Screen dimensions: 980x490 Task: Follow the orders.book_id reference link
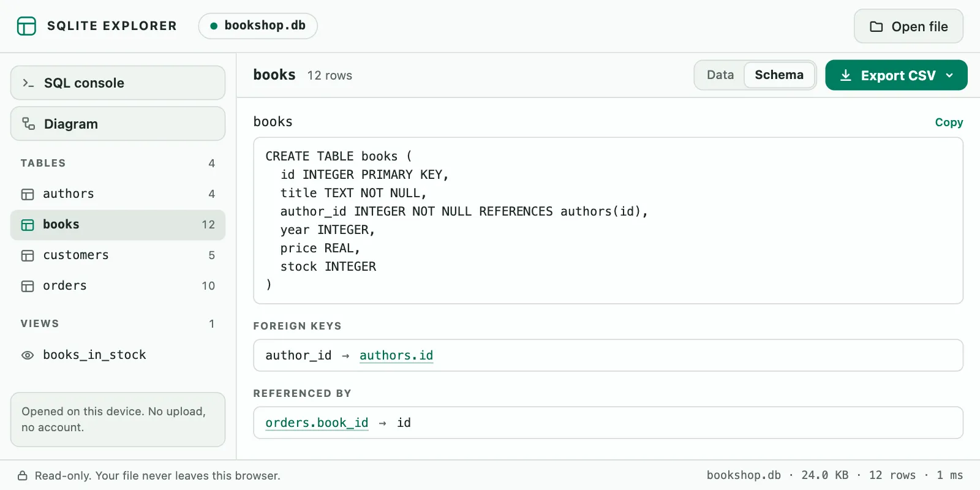click(x=317, y=423)
